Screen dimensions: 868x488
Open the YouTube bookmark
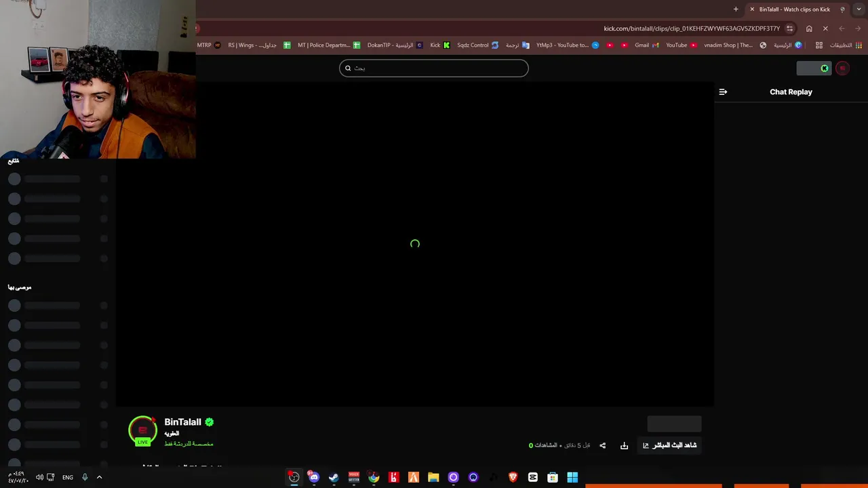click(x=682, y=45)
